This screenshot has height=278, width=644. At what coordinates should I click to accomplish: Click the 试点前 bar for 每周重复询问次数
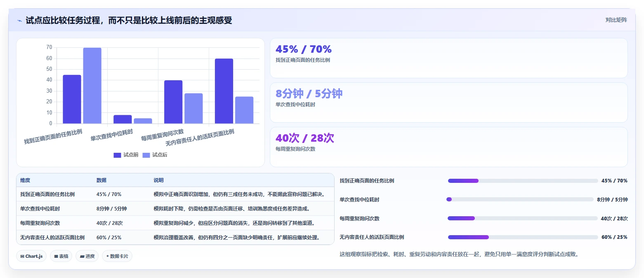coord(173,102)
